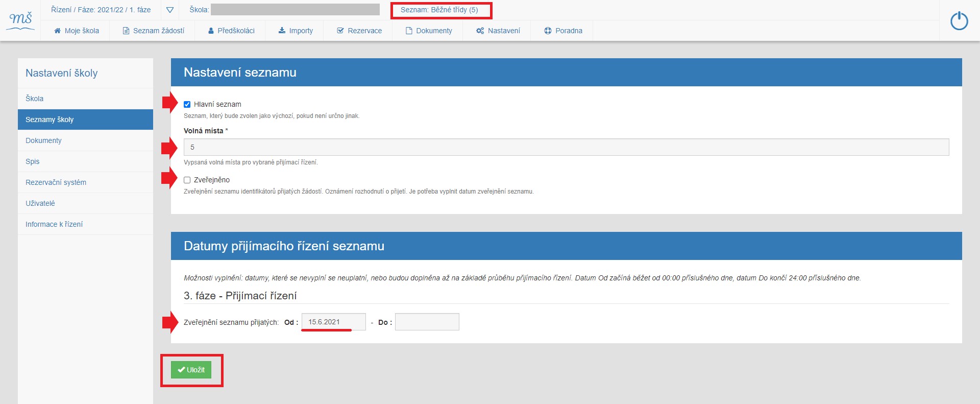Save settings with the Uložit button
Image resolution: width=980 pixels, height=404 pixels.
tap(191, 370)
